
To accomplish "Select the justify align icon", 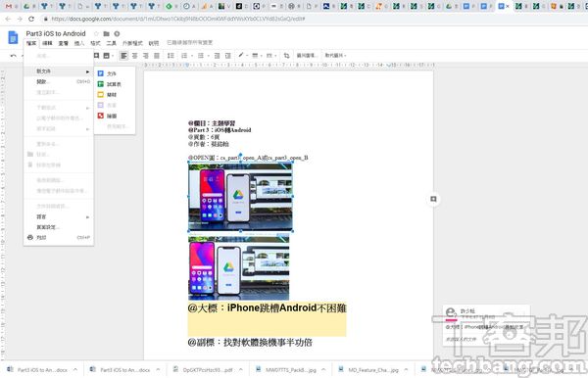I will click(157, 56).
